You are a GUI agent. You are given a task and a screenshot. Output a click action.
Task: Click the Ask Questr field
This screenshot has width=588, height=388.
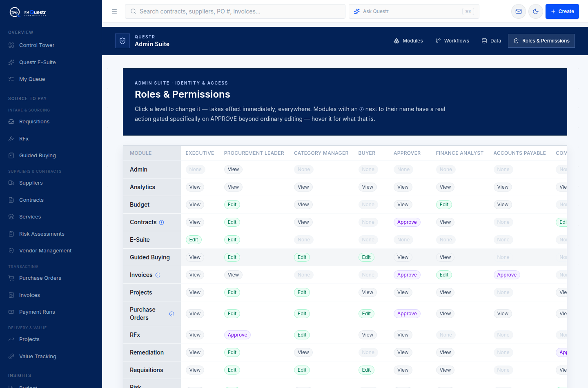tap(414, 11)
